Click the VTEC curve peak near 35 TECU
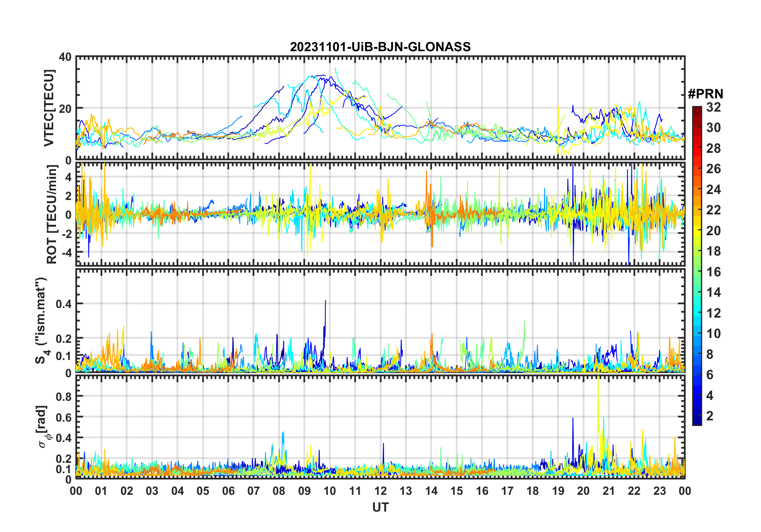Viewport: 761px width, 532px height. tap(335, 69)
